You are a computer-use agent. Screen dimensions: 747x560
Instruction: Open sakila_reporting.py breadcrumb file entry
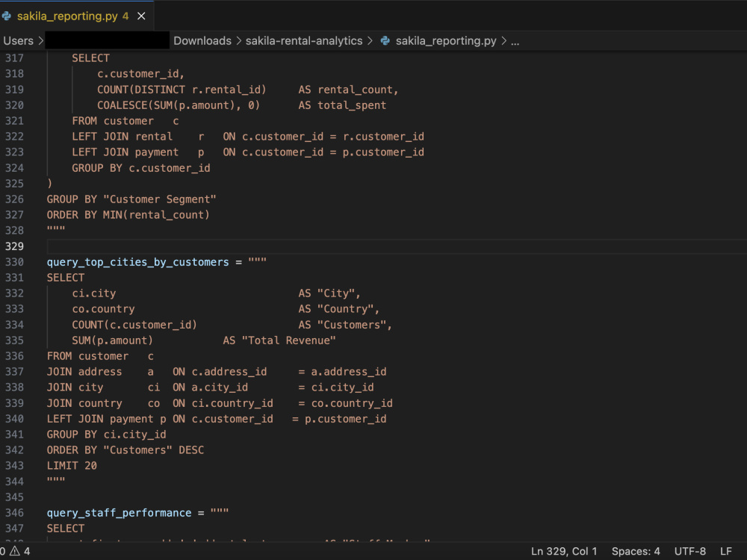point(446,41)
